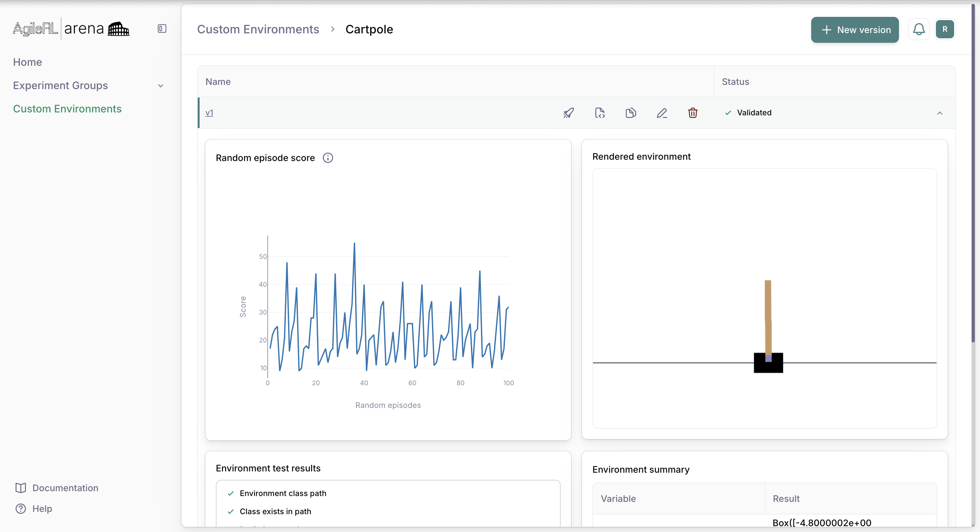Open the Custom Environments breadcrumb dropdown arrow

point(332,29)
